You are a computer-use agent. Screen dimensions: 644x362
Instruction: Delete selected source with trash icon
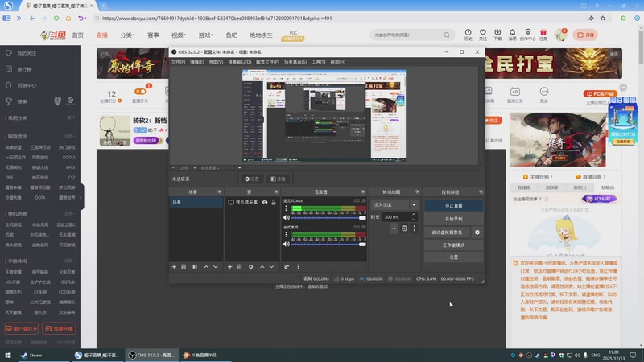tap(240, 266)
